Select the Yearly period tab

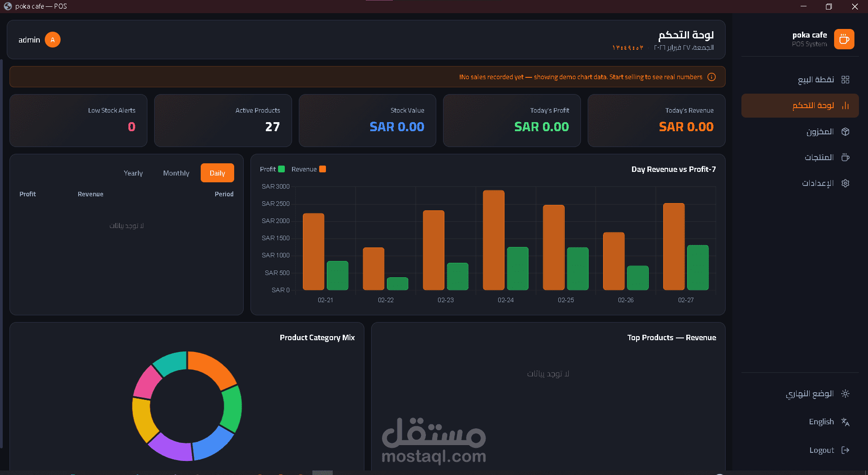(x=133, y=173)
